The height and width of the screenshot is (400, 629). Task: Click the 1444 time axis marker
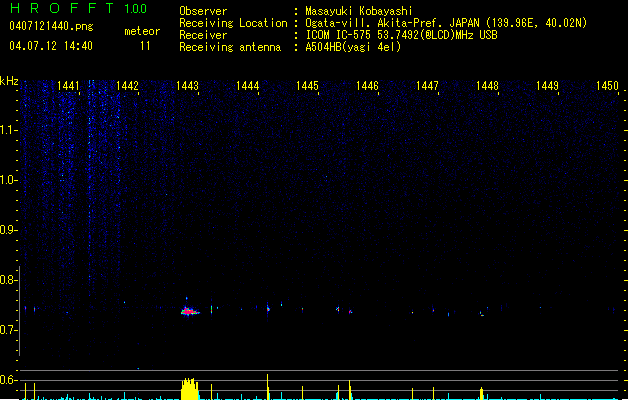coord(248,86)
